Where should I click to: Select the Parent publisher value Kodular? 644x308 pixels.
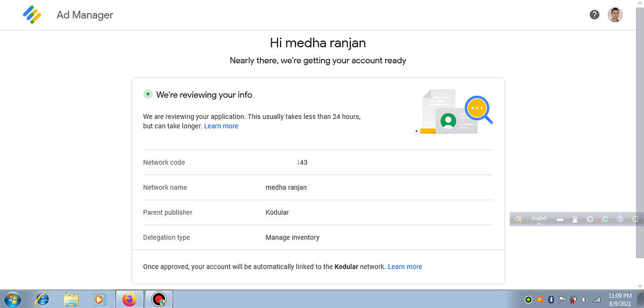click(278, 212)
